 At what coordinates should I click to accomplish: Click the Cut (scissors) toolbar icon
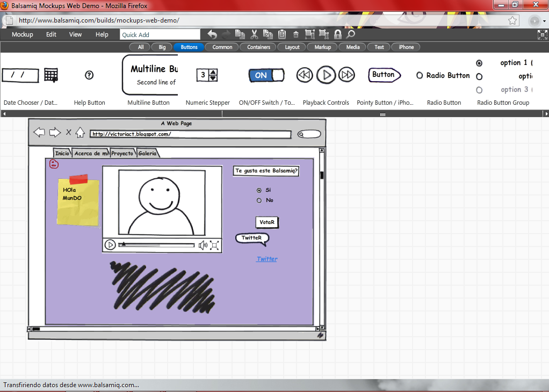[254, 34]
